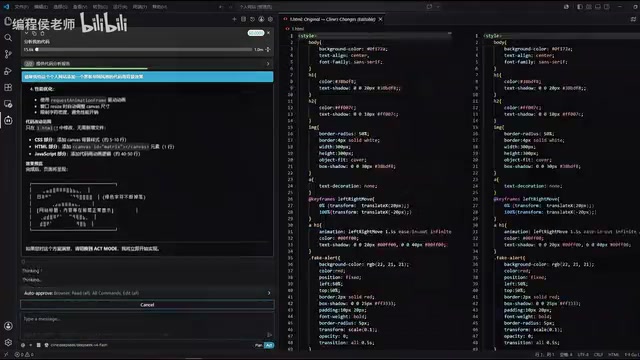The image size is (640, 360).
Task: Open the Manage gear in activity bar
Action: tap(8, 342)
